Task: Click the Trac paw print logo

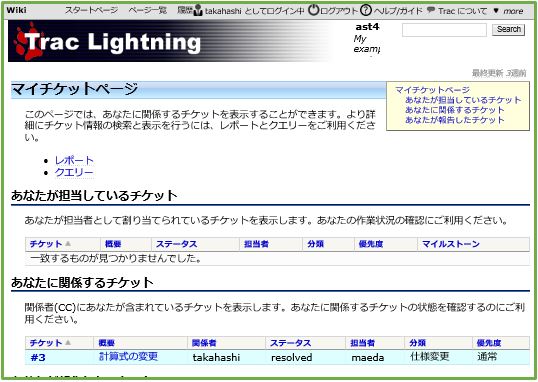Action: [x=27, y=42]
